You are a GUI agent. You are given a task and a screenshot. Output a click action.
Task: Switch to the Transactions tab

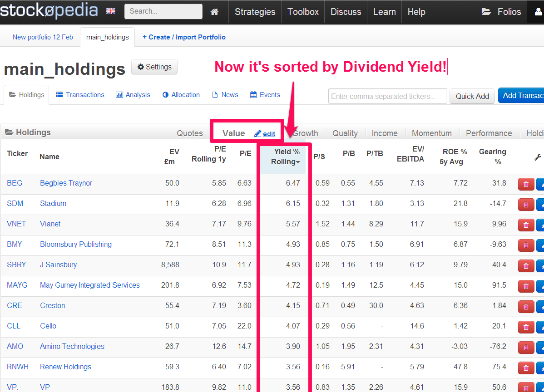80,95
